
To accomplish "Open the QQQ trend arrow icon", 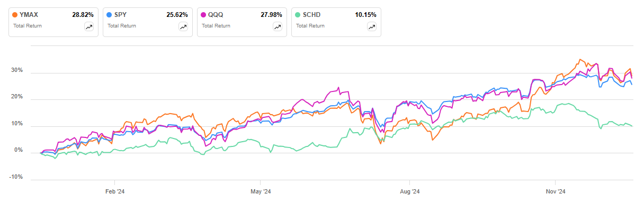I will 278,27.
